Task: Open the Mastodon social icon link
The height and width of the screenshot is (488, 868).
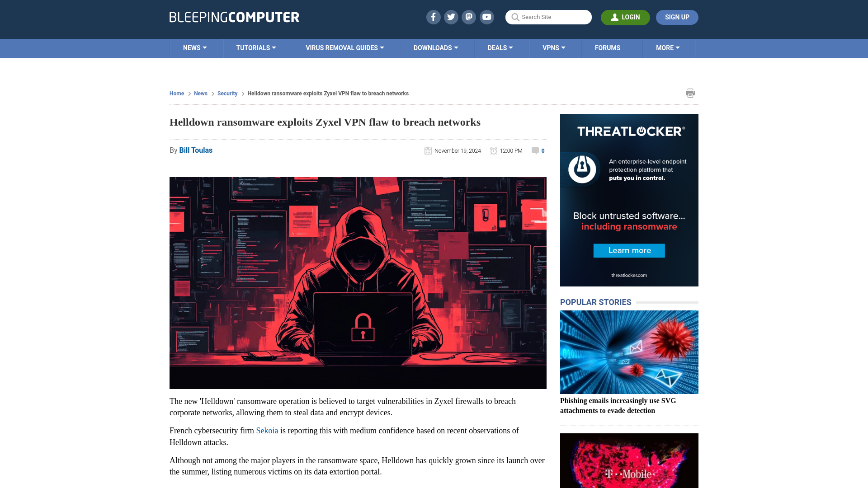Action: tap(469, 17)
